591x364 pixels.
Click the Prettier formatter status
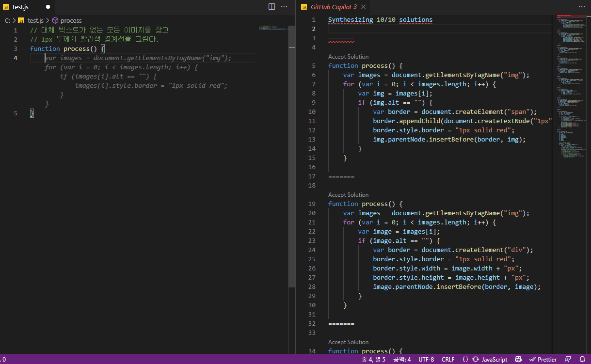point(543,359)
